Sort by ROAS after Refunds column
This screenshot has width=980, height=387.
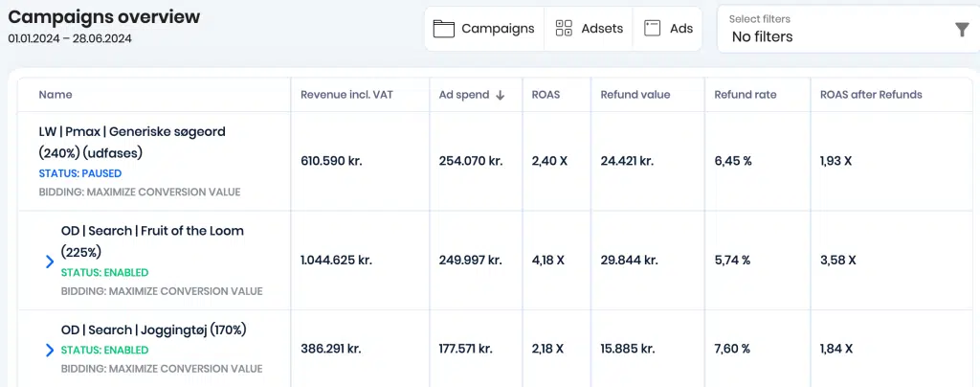(871, 95)
